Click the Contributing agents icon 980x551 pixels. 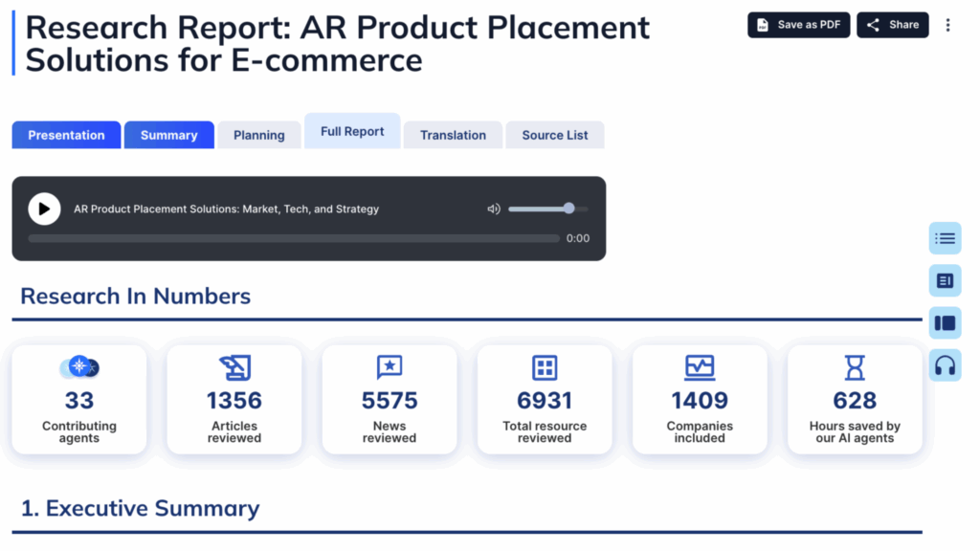tap(79, 367)
